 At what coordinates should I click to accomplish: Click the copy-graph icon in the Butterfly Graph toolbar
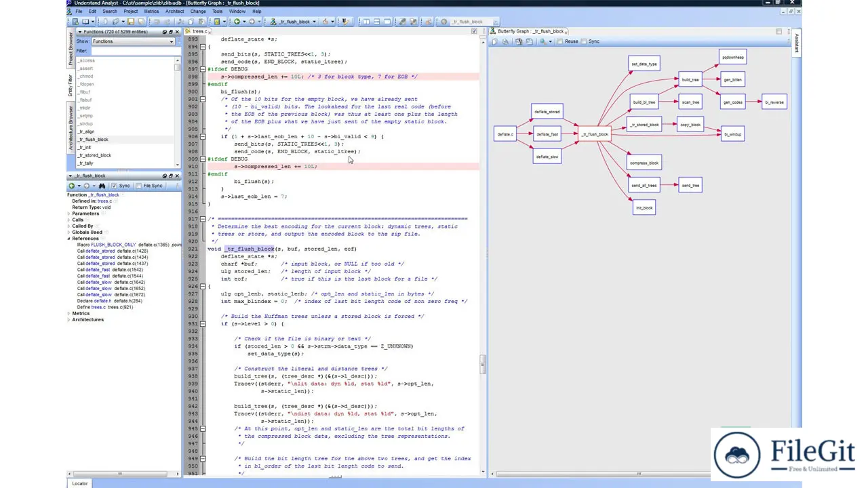tap(519, 41)
